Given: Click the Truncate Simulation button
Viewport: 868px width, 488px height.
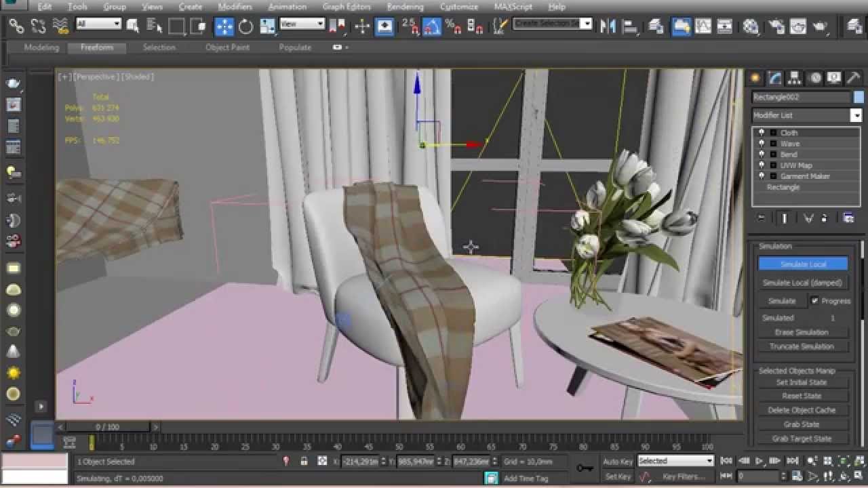Looking at the screenshot, I should (x=803, y=346).
